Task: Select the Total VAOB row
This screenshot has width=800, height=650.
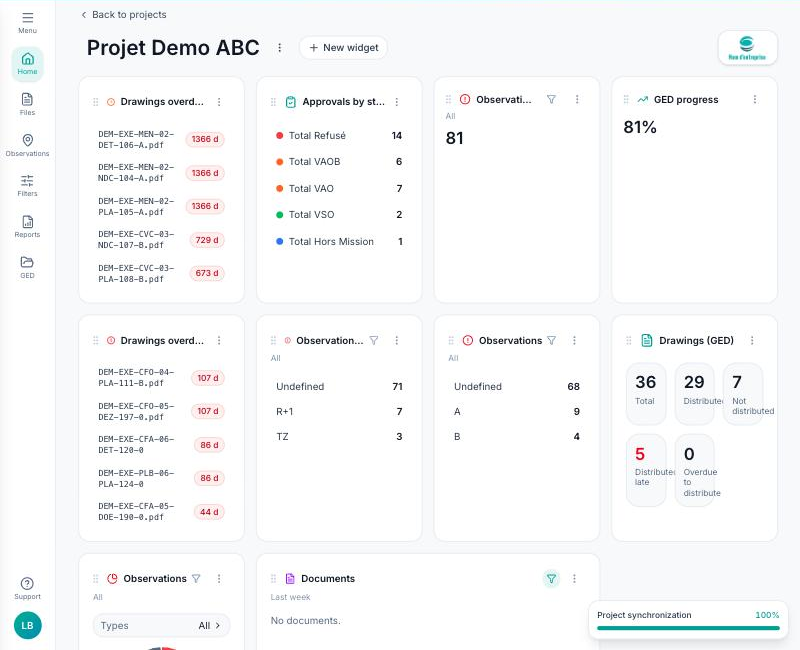Action: click(339, 162)
